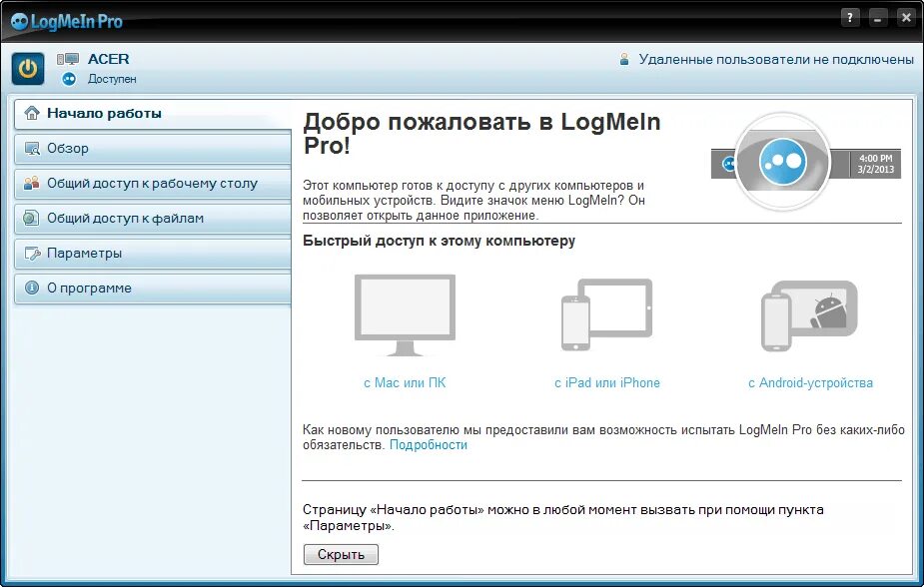Follow the с Mac или ПК link
The height and width of the screenshot is (587, 924).
click(x=405, y=382)
